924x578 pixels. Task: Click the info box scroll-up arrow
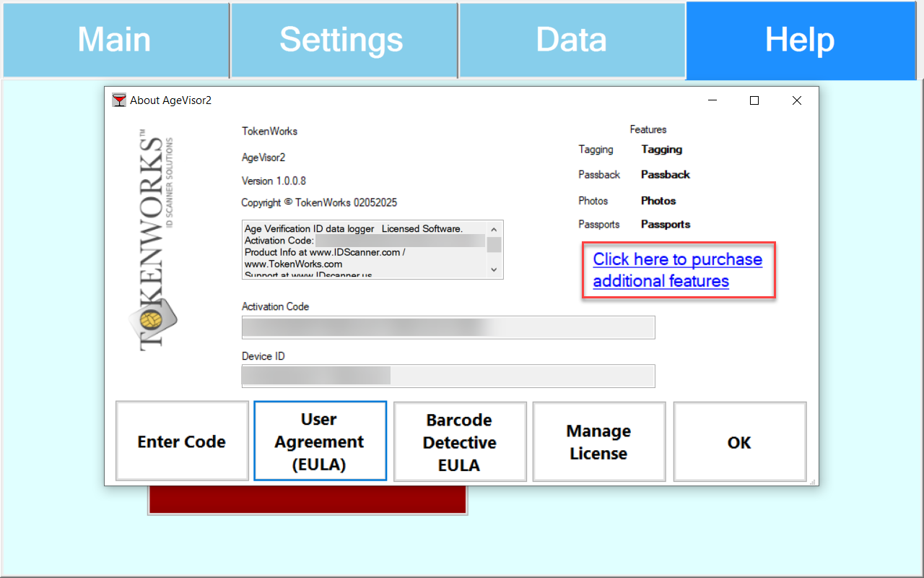[494, 228]
